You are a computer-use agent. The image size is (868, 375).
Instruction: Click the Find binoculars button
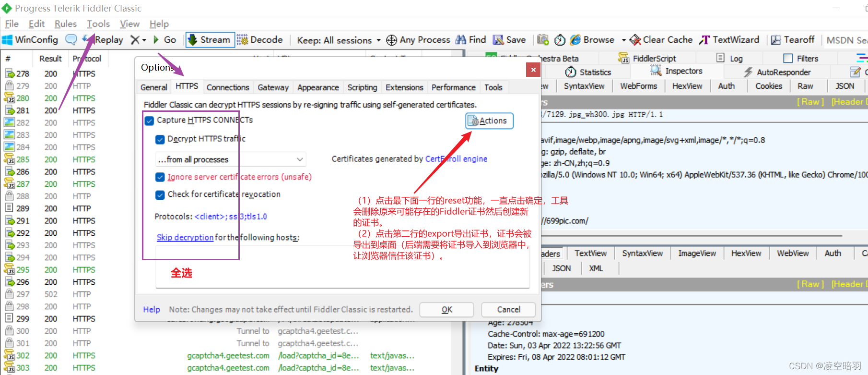point(470,40)
